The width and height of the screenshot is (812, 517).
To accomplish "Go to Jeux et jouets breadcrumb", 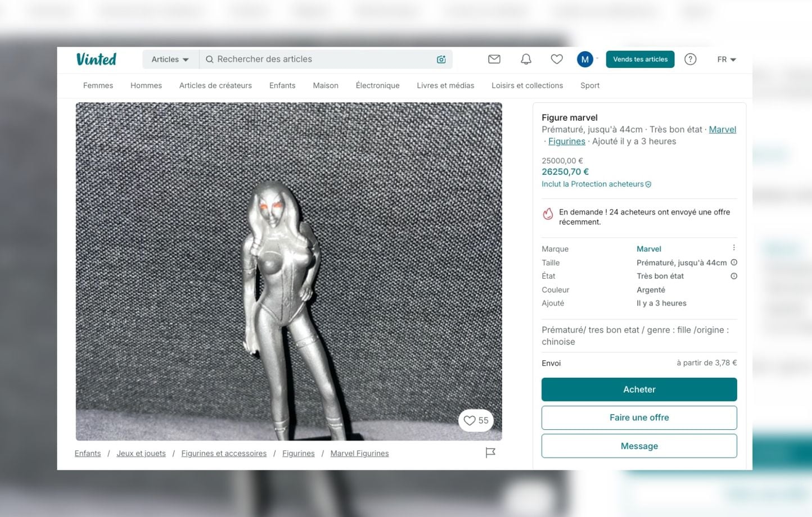I will (x=141, y=453).
